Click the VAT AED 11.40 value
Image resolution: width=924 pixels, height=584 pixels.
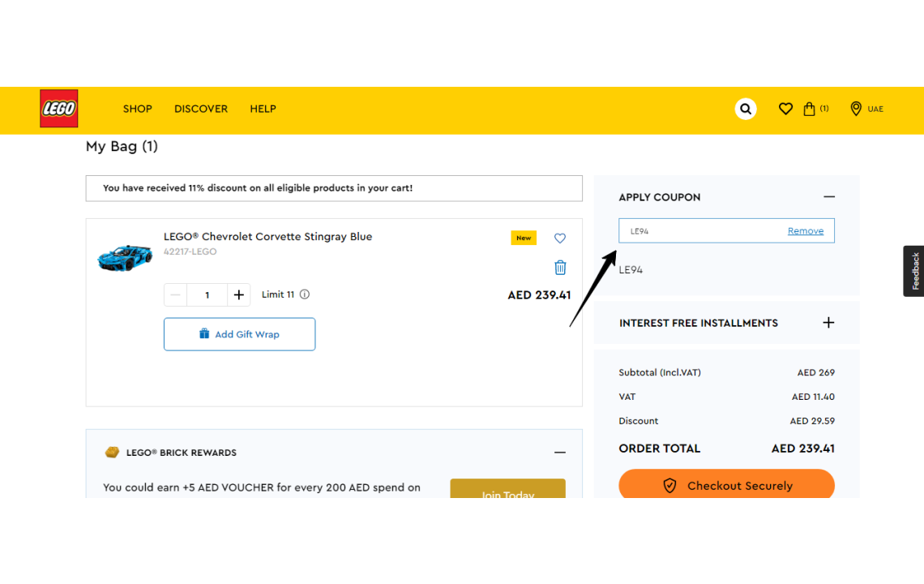(813, 397)
